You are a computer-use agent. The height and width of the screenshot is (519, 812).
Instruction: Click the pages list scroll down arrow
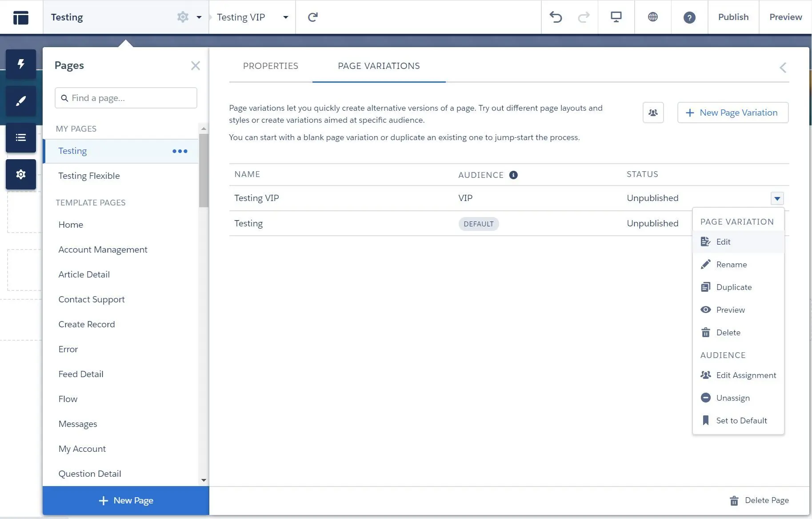pos(204,480)
